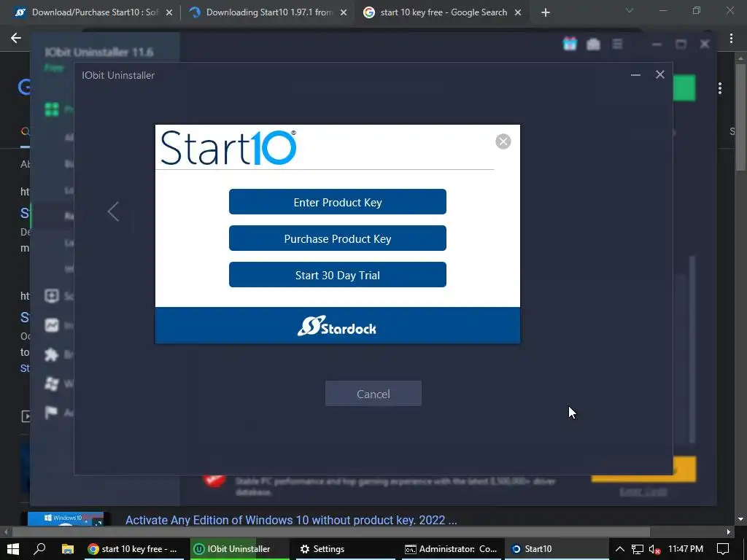Click the Programs grid icon in IObit sidebar
The image size is (747, 560).
[x=52, y=109]
